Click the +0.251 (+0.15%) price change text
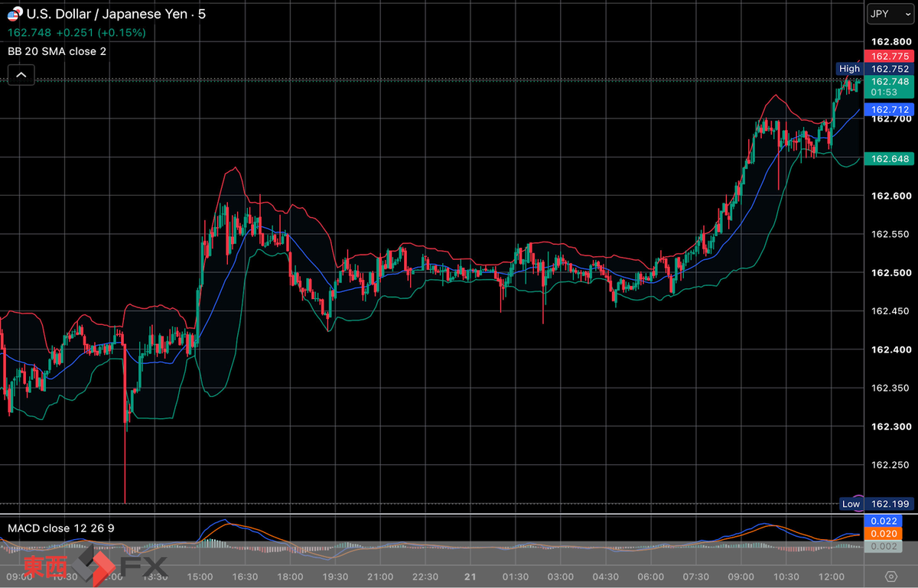Viewport: 918px width, 588px height. point(99,33)
